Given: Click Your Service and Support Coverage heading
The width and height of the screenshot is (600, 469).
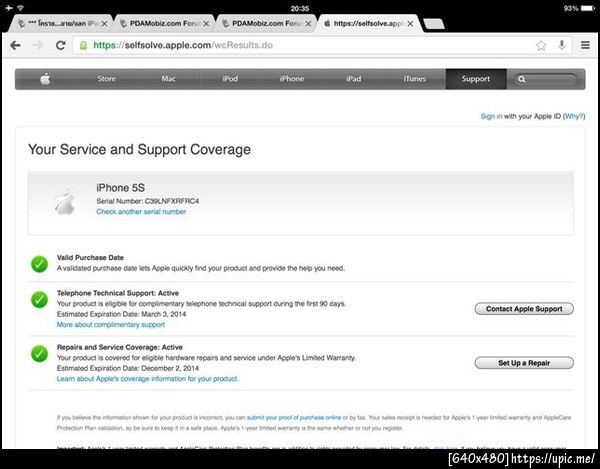Looking at the screenshot, I should (x=140, y=149).
